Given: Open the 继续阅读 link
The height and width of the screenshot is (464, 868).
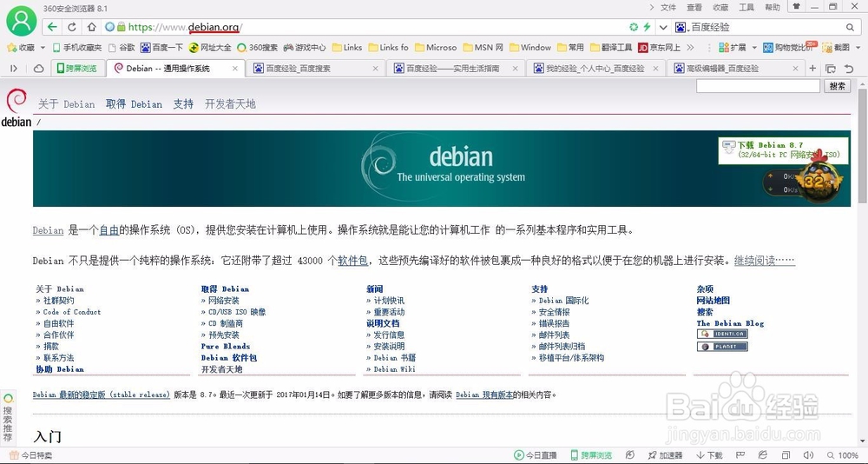Looking at the screenshot, I should tap(765, 261).
